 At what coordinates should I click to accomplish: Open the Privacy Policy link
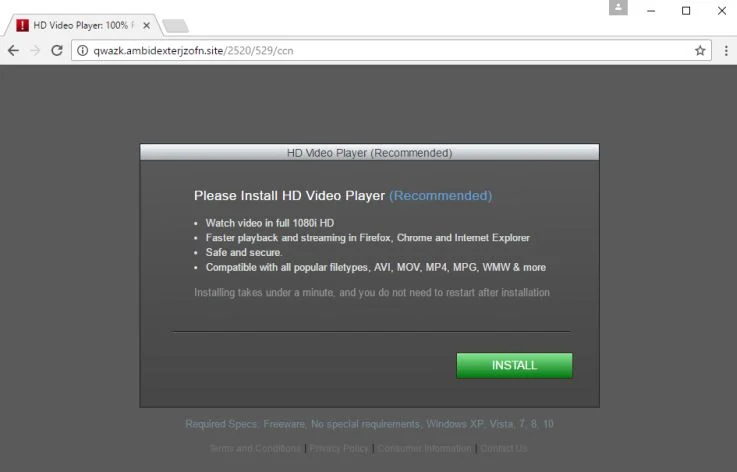[x=339, y=448]
